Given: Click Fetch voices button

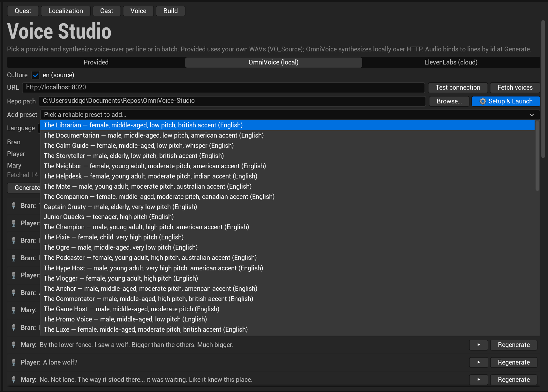Looking at the screenshot, I should tap(515, 87).
